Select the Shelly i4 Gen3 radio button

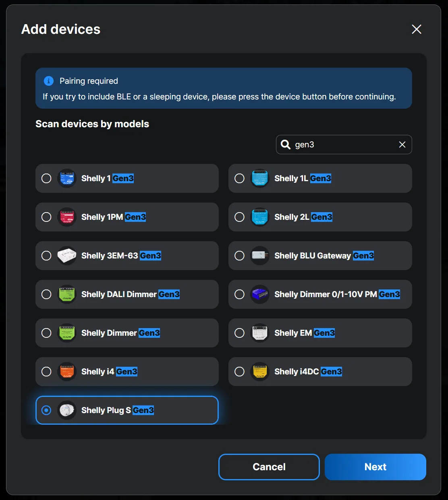pyautogui.click(x=46, y=372)
